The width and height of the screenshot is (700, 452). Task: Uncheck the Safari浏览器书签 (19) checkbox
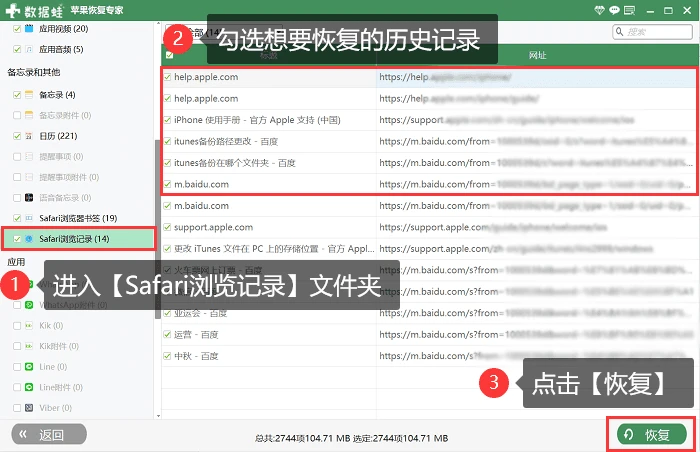click(x=17, y=218)
